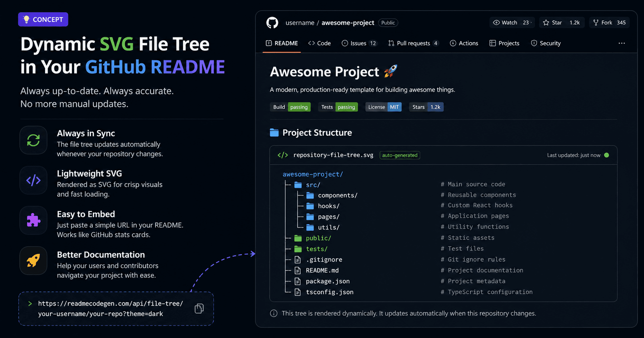Fork the repository

click(609, 22)
